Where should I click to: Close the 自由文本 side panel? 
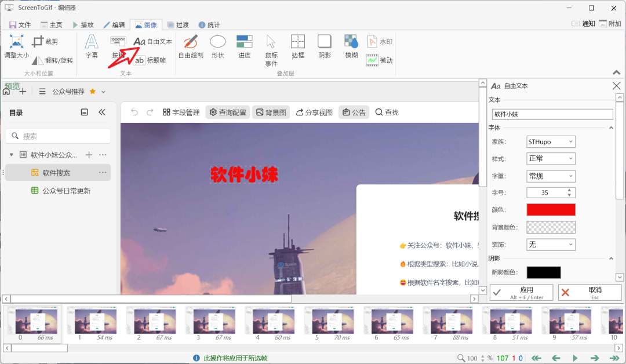[x=616, y=86]
